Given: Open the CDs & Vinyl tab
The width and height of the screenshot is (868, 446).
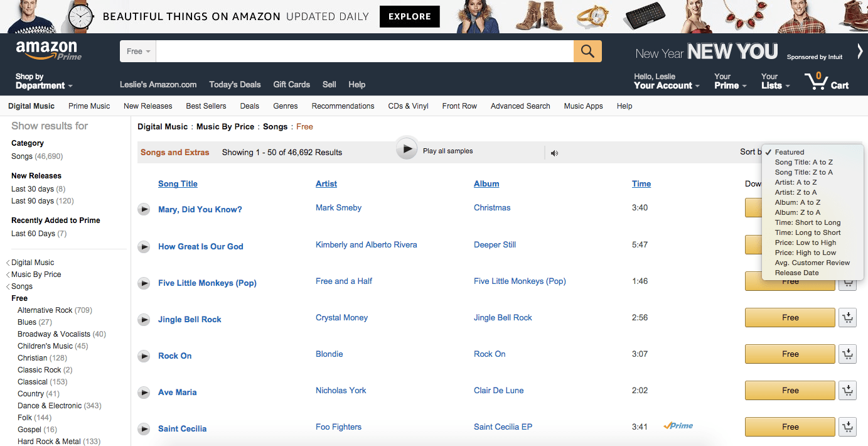Looking at the screenshot, I should pos(408,106).
